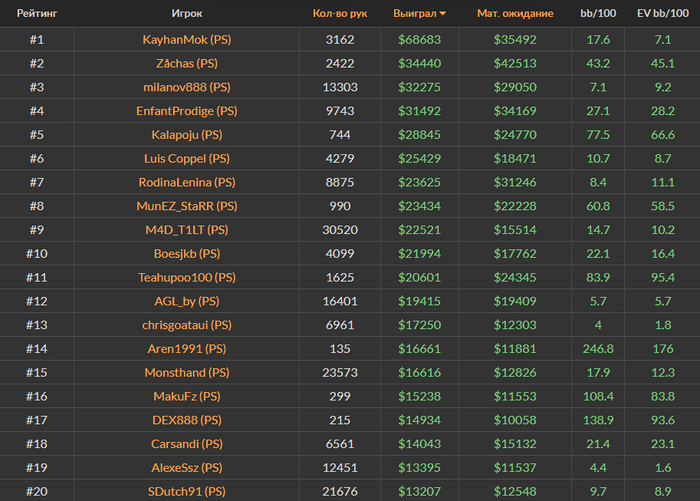
Task: Open player KayhanMok (PS) profile
Action: 187,40
